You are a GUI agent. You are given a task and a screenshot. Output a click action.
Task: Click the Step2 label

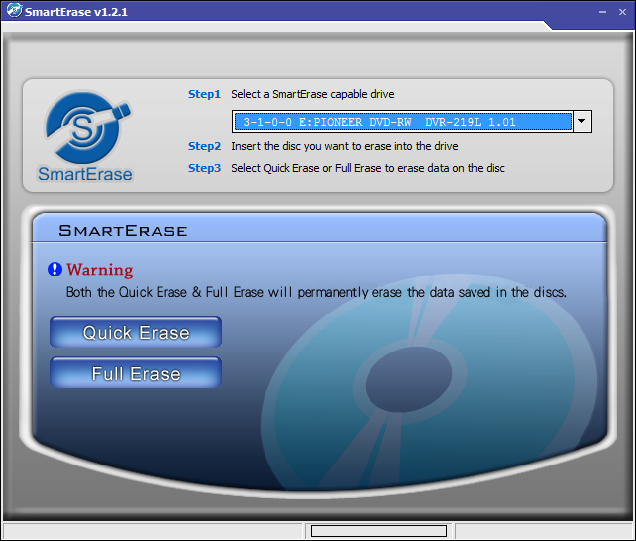(204, 146)
